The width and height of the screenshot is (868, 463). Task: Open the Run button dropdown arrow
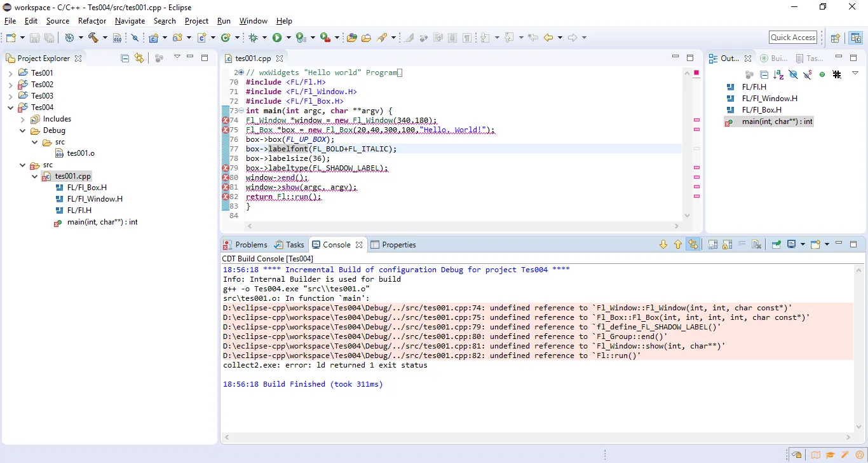tap(288, 38)
